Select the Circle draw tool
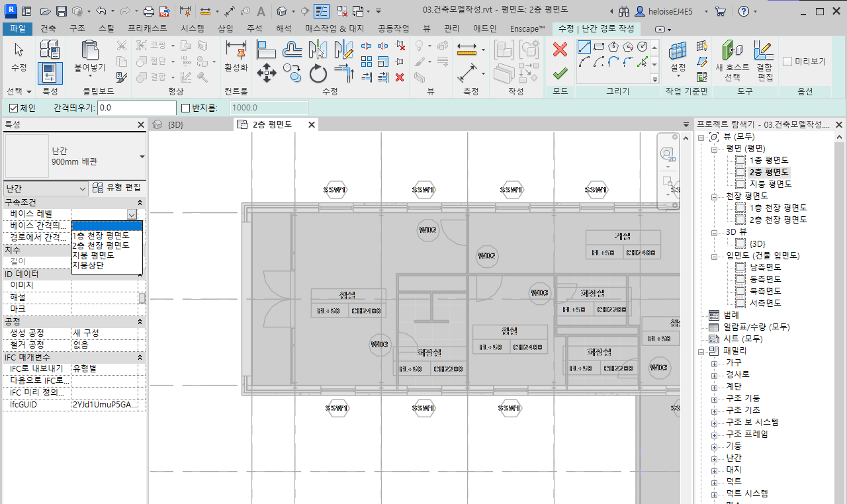847x504 pixels. pos(642,47)
